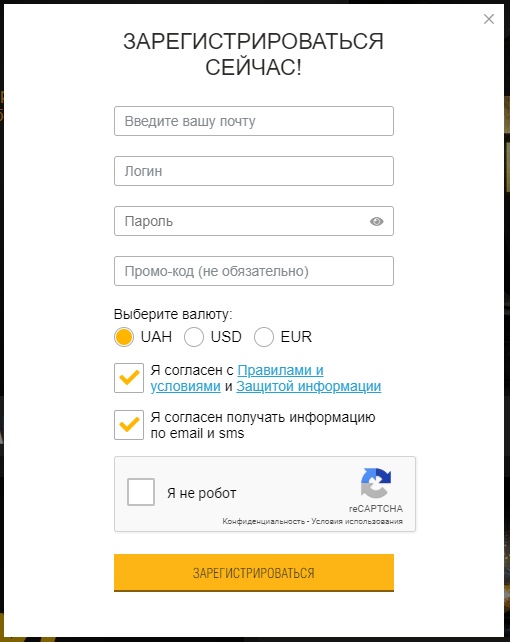Show password using the eye icon
This screenshot has height=642, width=510.
coord(377,222)
